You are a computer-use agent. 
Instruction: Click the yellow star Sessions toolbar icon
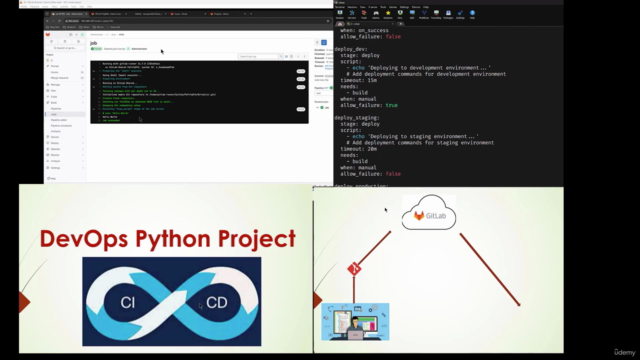(x=388, y=15)
